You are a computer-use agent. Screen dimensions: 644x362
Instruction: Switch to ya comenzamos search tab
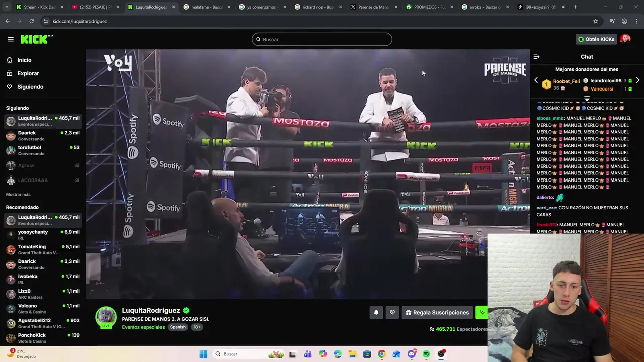[262, 7]
